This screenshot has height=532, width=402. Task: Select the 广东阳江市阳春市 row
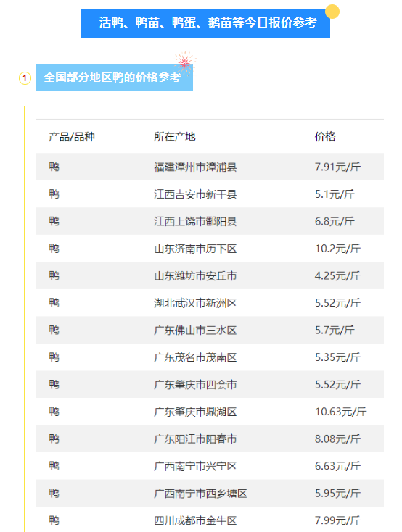[210, 439]
